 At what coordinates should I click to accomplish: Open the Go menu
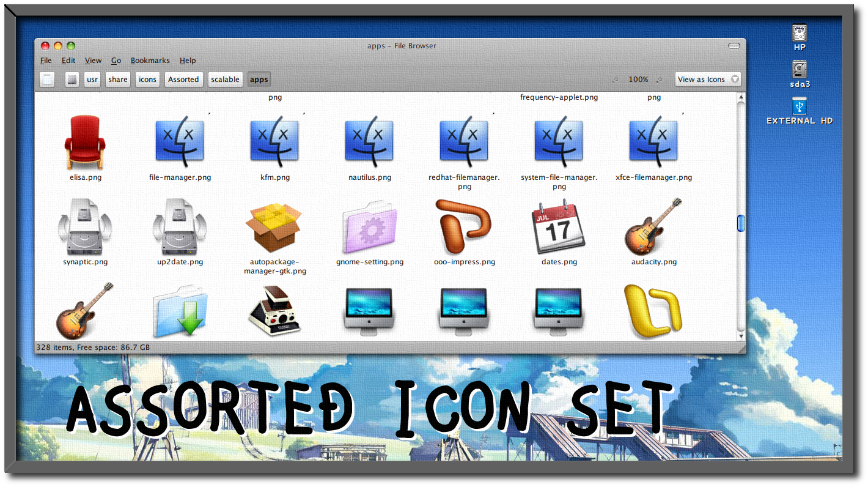(116, 60)
